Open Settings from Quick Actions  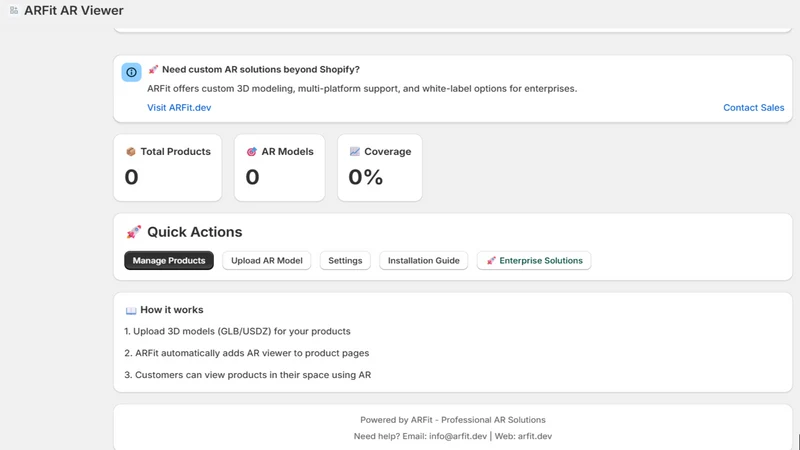point(345,260)
